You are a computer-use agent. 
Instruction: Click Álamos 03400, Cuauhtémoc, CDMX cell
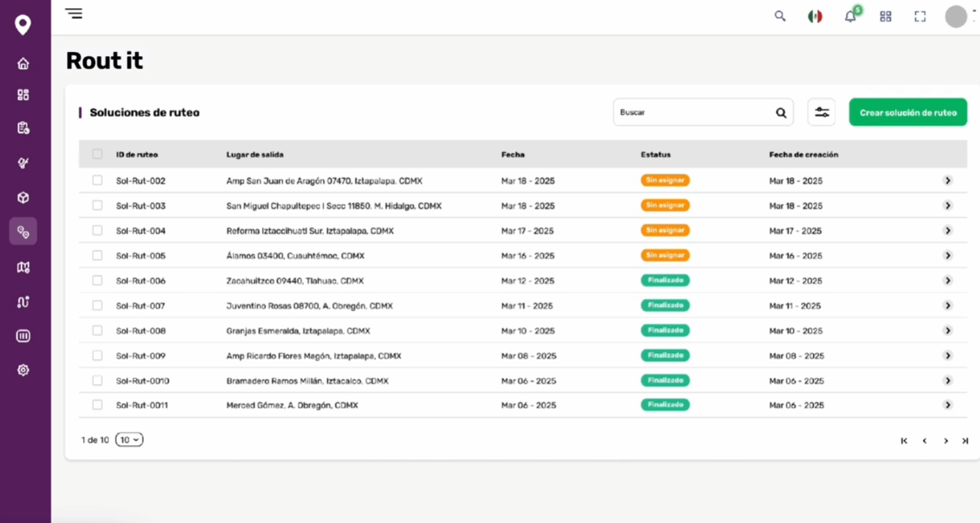pos(296,256)
